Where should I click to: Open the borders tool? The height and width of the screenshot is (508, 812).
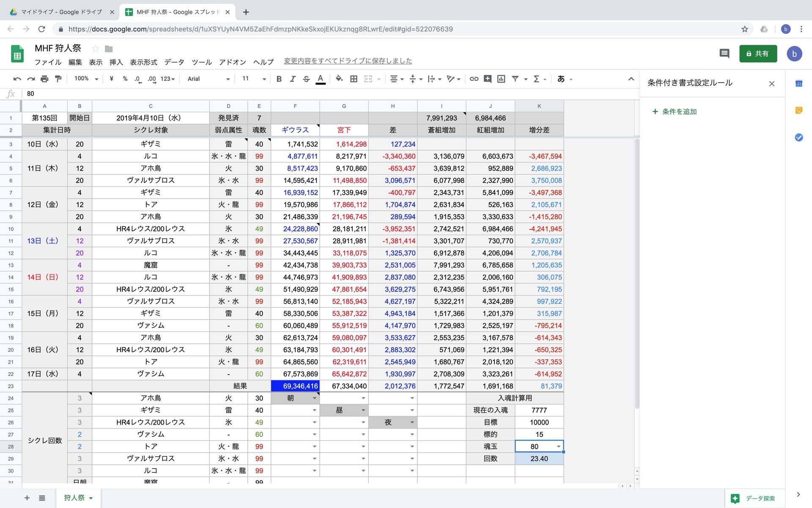354,79
